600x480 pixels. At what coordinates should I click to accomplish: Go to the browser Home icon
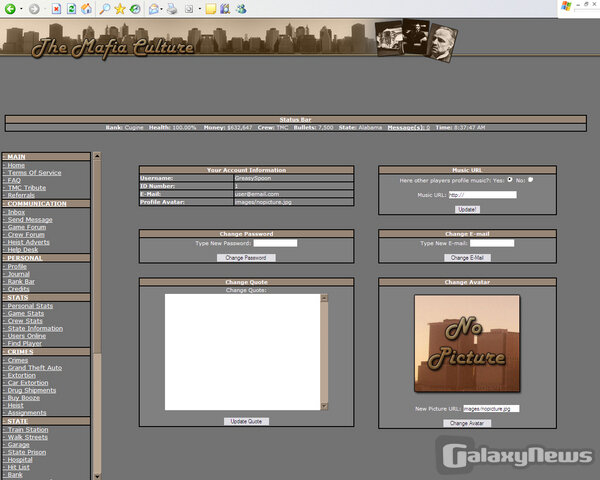pos(86,9)
